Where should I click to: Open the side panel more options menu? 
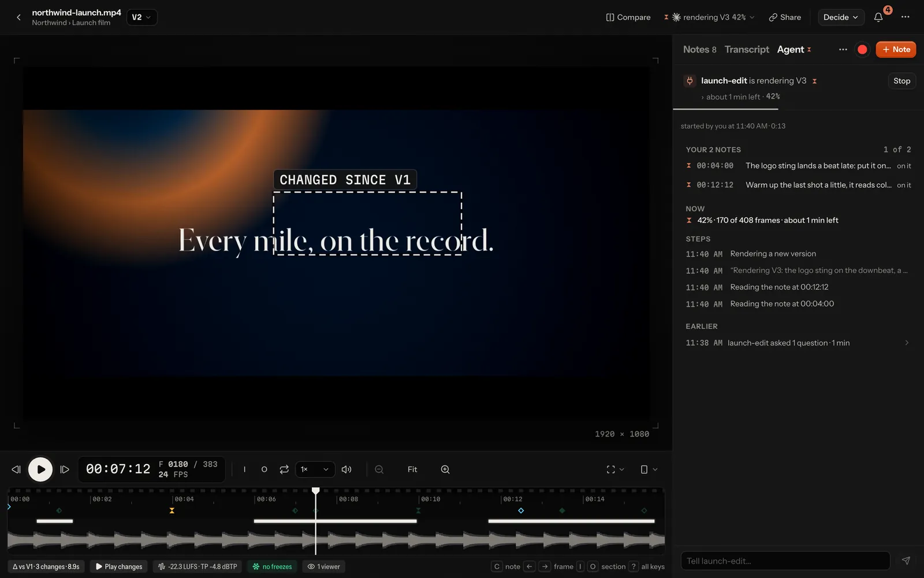[843, 50]
